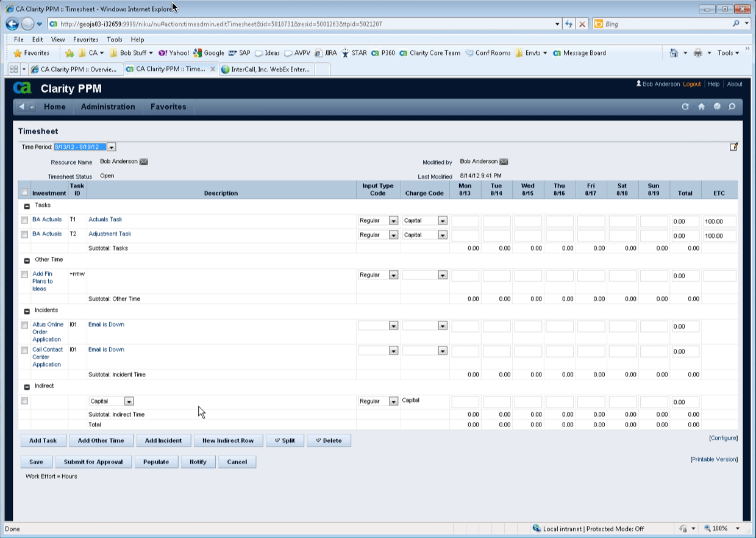
Task: Collapse the Indirect section
Action: click(26, 387)
